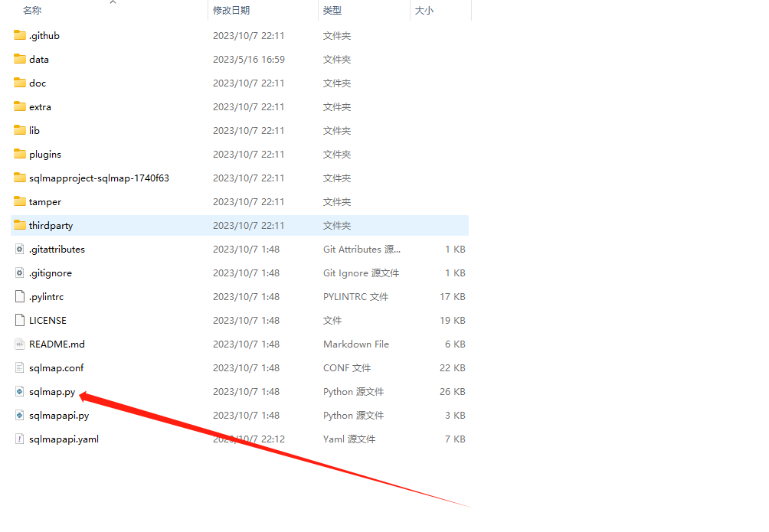
Task: Click the sqlmapapi.py Python file icon
Action: coord(20,416)
